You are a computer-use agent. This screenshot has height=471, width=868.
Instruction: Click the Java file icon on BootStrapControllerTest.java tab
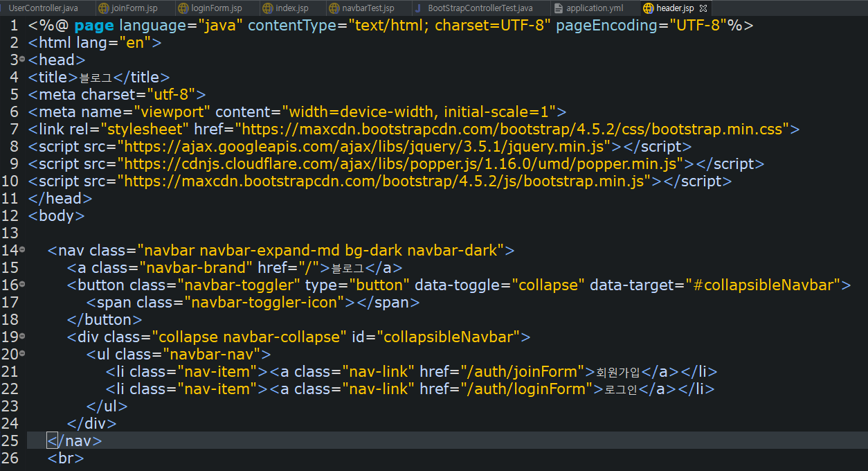coord(418,8)
